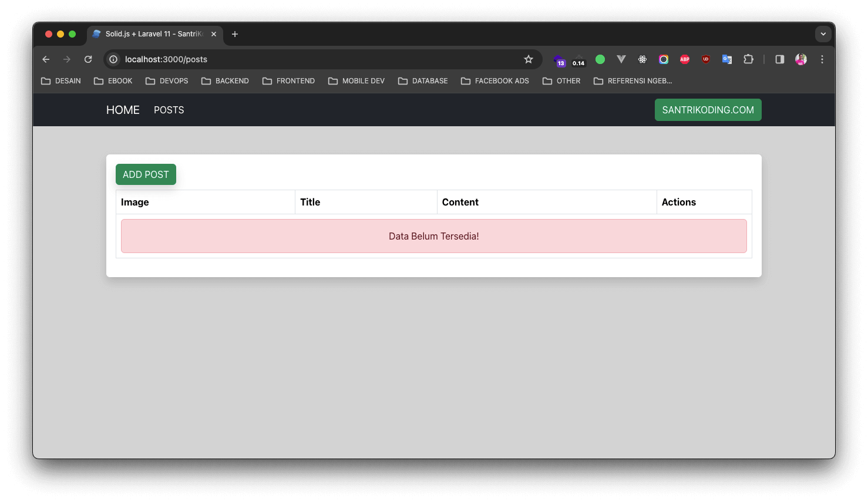868x502 pixels.
Task: Click the Actions column header
Action: 704,202
